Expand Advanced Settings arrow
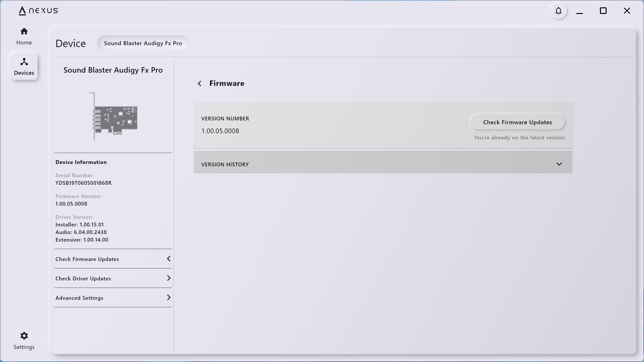Image resolution: width=644 pixels, height=362 pixels. [169, 297]
